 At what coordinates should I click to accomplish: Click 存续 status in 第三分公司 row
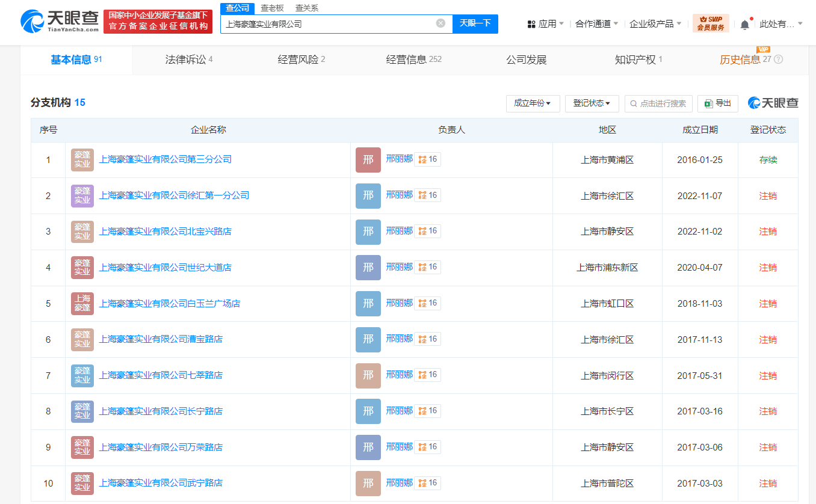pyautogui.click(x=768, y=160)
